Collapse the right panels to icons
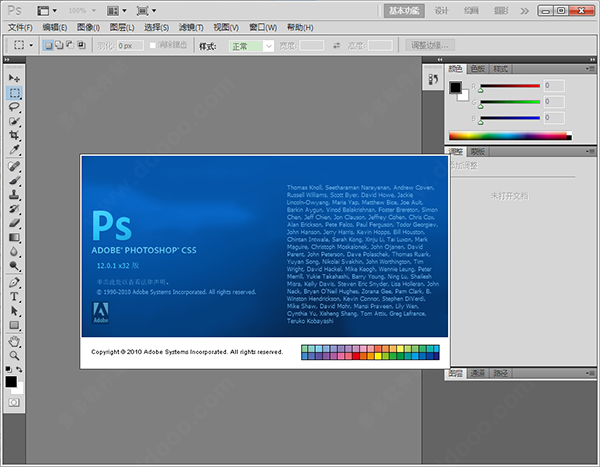 click(592, 60)
